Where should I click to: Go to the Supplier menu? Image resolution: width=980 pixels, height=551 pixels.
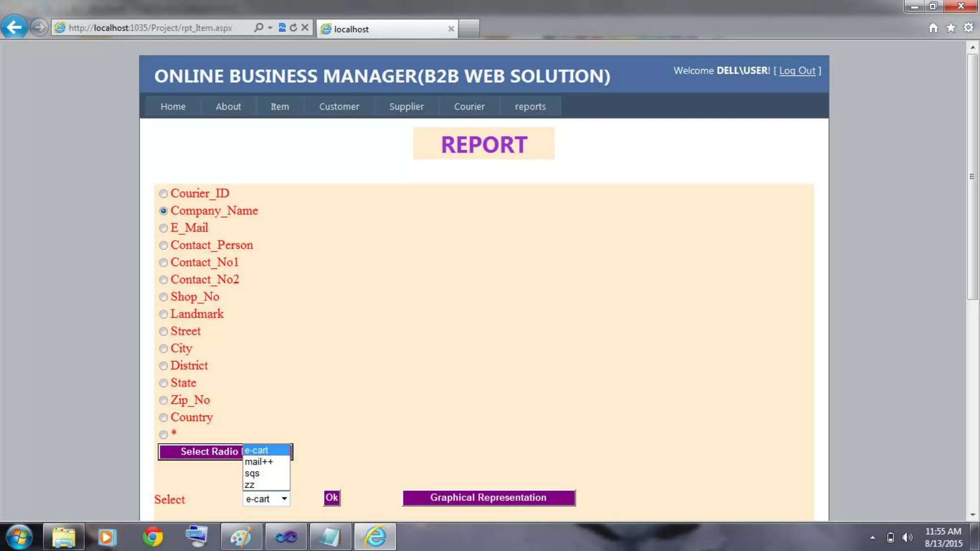[x=406, y=107]
